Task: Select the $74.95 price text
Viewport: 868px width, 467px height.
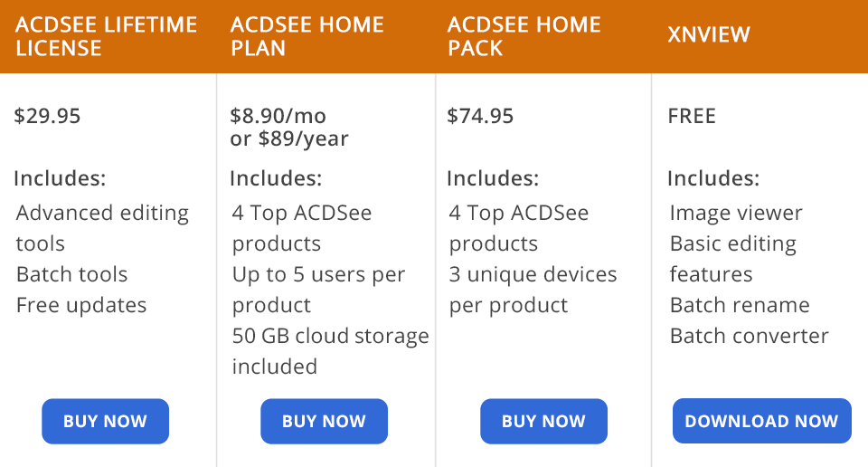Action: (x=480, y=116)
